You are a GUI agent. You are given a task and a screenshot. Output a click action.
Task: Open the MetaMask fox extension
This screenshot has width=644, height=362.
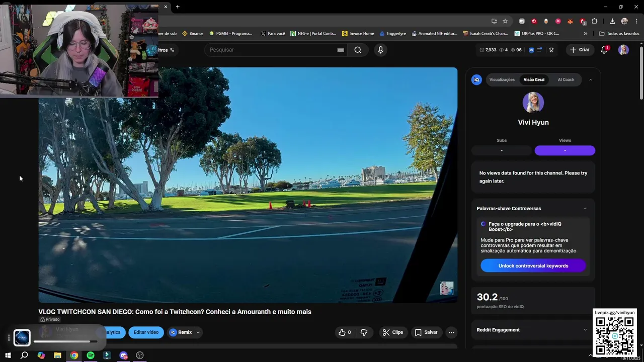[x=570, y=21]
